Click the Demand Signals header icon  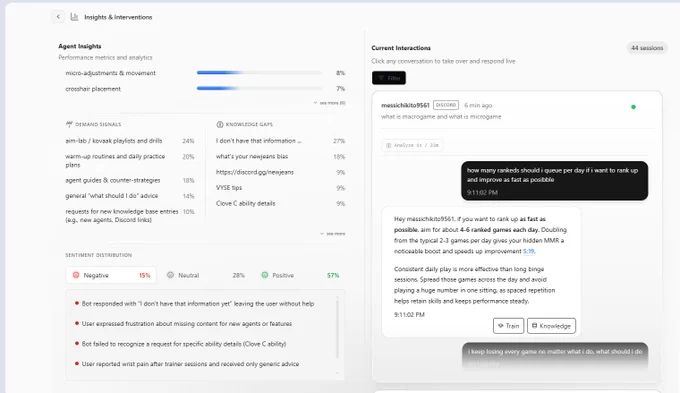69,124
